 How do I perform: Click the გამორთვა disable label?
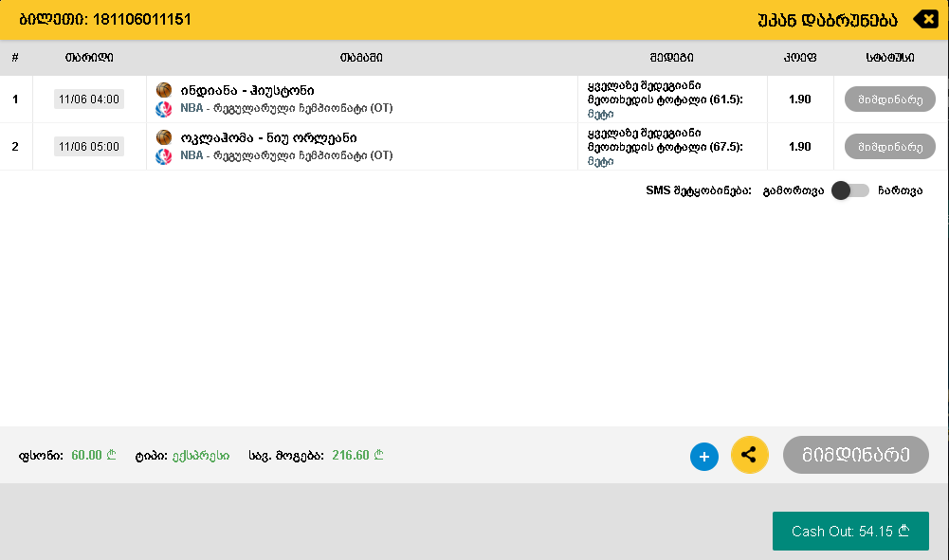tap(794, 190)
